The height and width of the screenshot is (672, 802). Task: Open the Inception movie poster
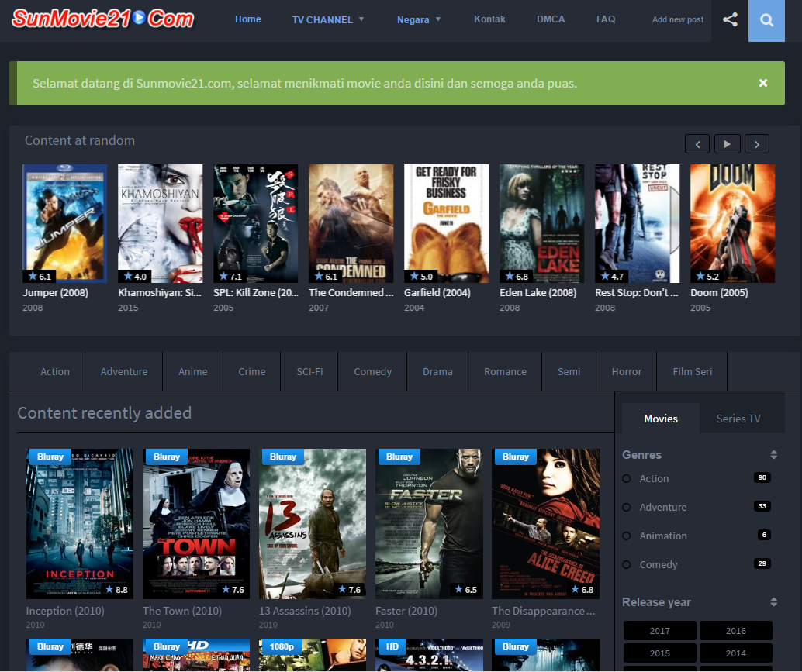point(80,524)
